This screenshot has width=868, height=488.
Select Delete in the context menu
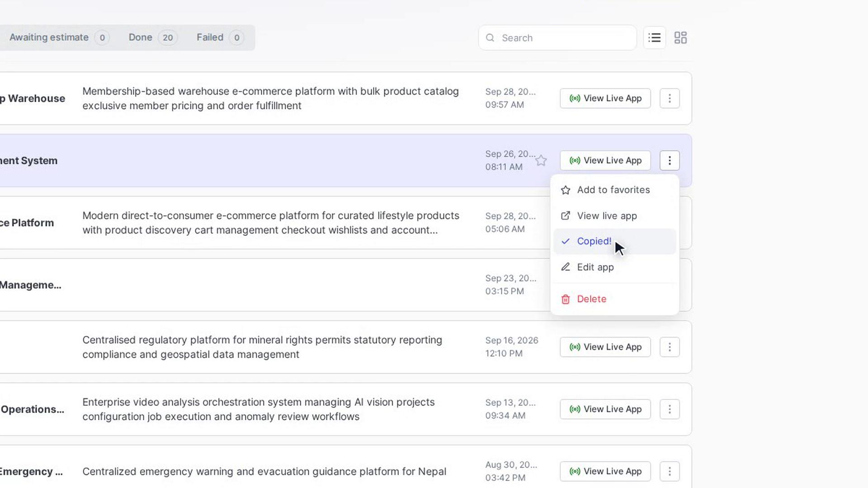point(614,299)
